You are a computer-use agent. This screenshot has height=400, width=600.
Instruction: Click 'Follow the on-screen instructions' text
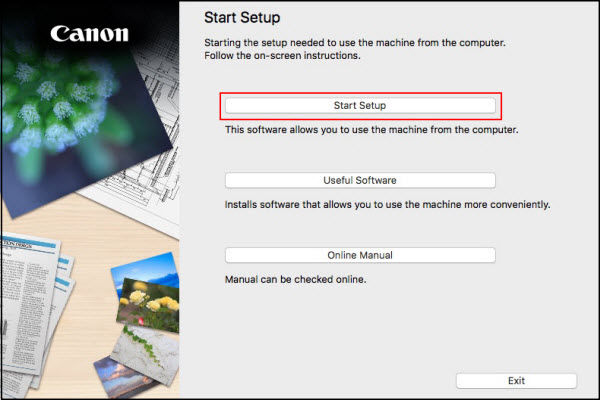coord(282,56)
